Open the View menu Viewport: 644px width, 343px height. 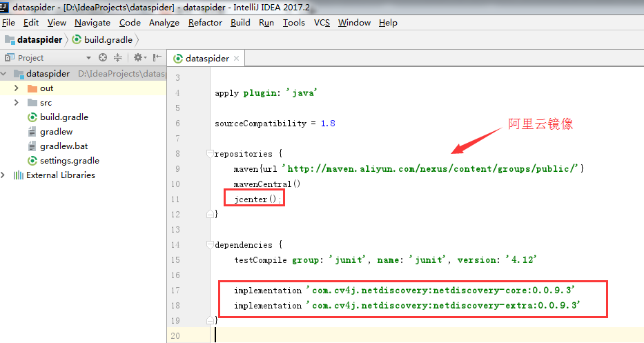(57, 23)
